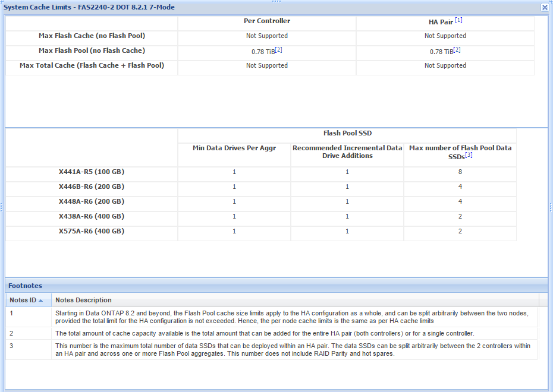Click the Per Controller column heading

pos(267,21)
